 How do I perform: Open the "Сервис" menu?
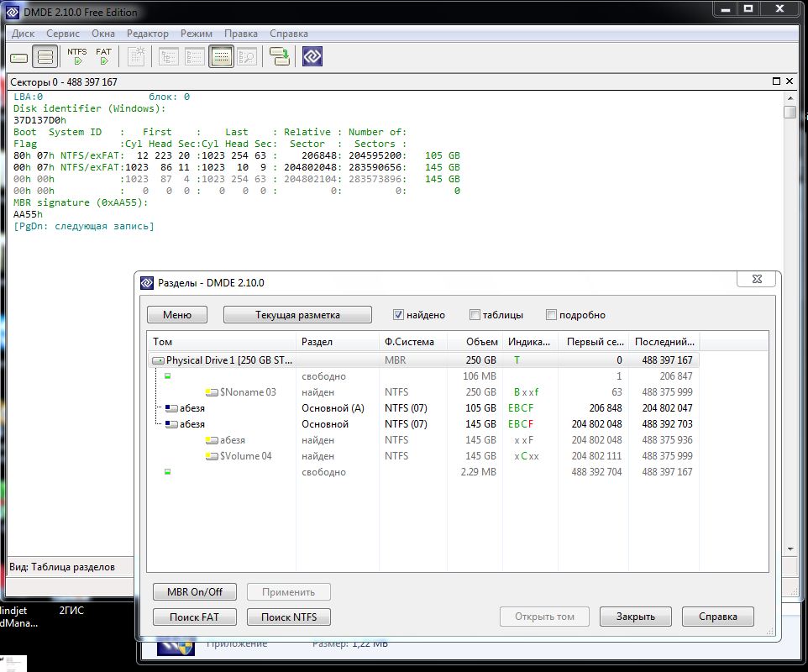[63, 34]
